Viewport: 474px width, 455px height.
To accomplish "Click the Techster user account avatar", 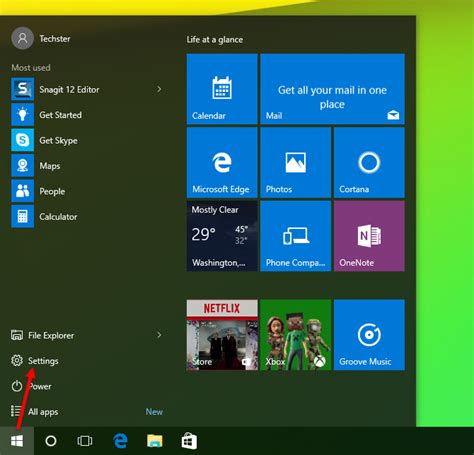I will 23,38.
